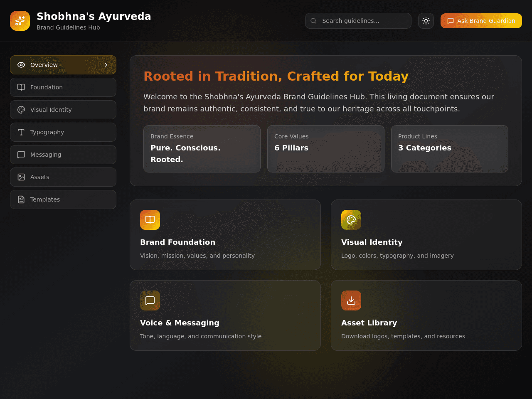Image resolution: width=532 pixels, height=399 pixels.
Task: Select the Overview eye icon in sidebar
Action: pyautogui.click(x=21, y=65)
